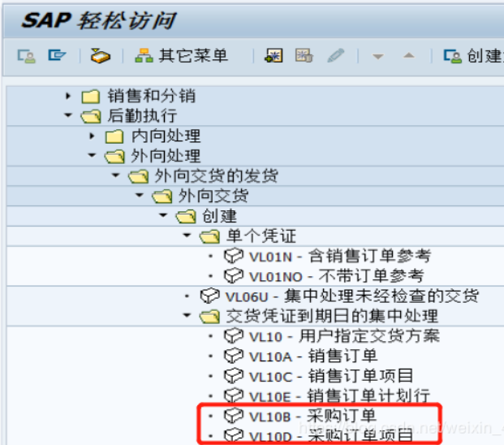Collapse the 单个凭证 node arrow
504x445 pixels.
(187, 235)
